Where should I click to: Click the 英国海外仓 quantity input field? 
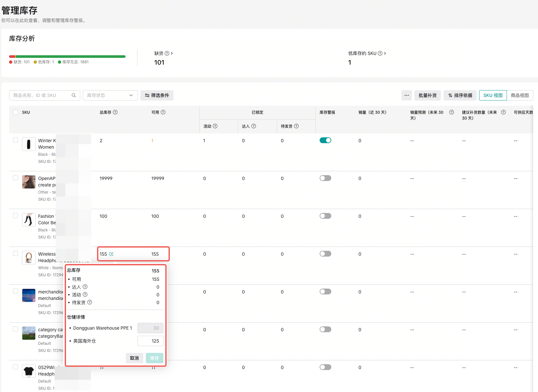click(x=150, y=341)
